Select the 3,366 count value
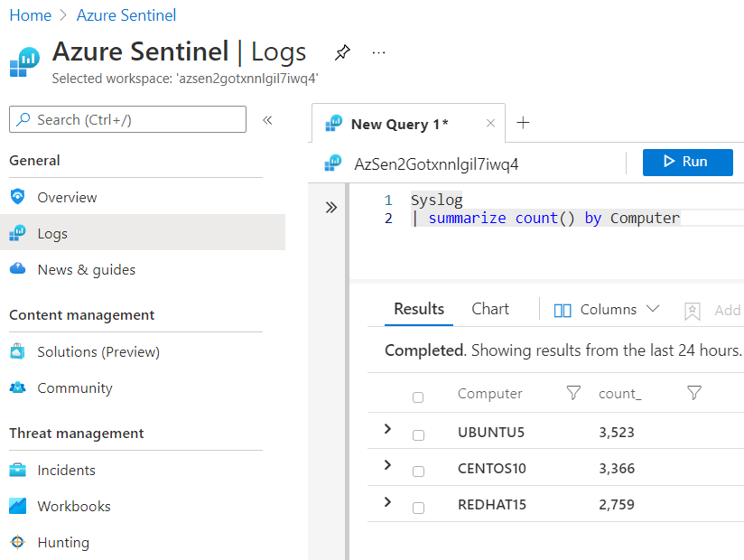The height and width of the screenshot is (560, 744). point(617,469)
